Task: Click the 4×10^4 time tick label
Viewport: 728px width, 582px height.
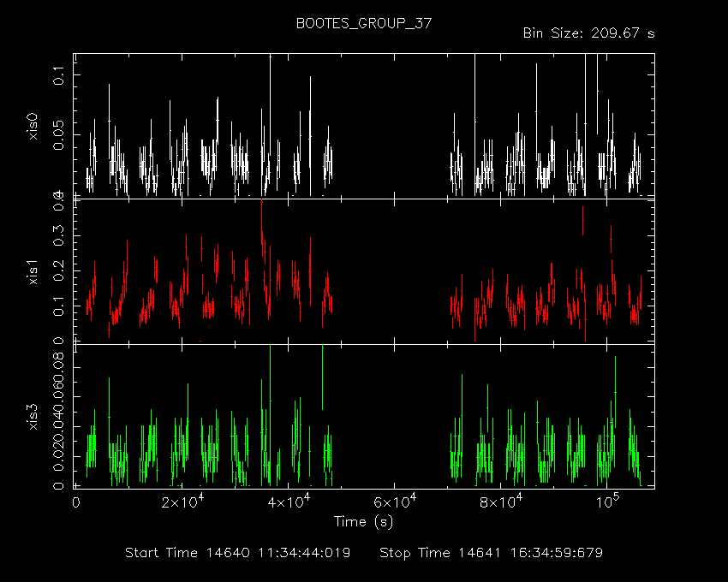Action: tap(289, 501)
